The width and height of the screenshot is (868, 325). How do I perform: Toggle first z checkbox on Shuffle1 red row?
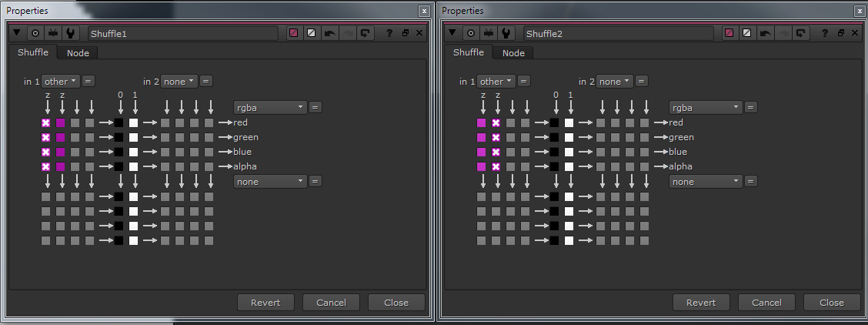[x=46, y=123]
